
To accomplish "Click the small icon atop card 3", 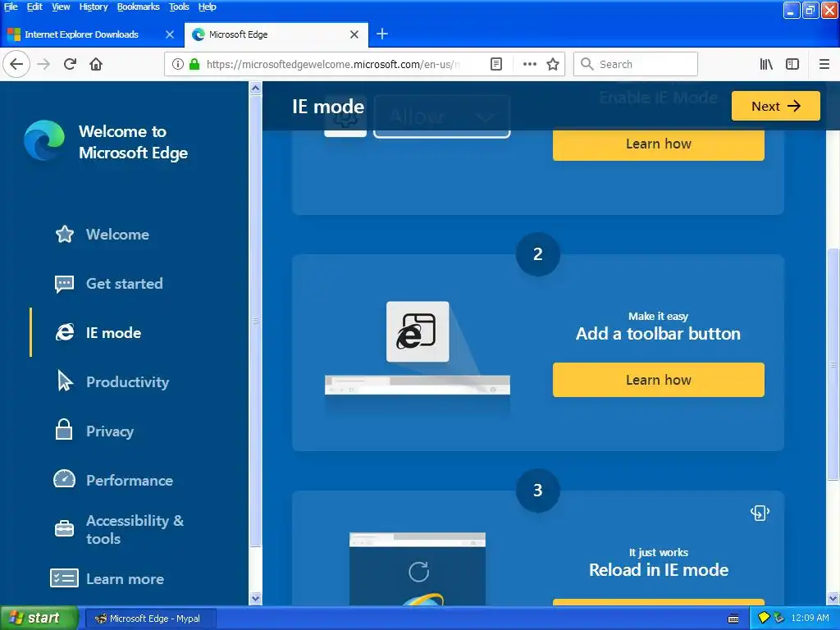I will (x=760, y=513).
